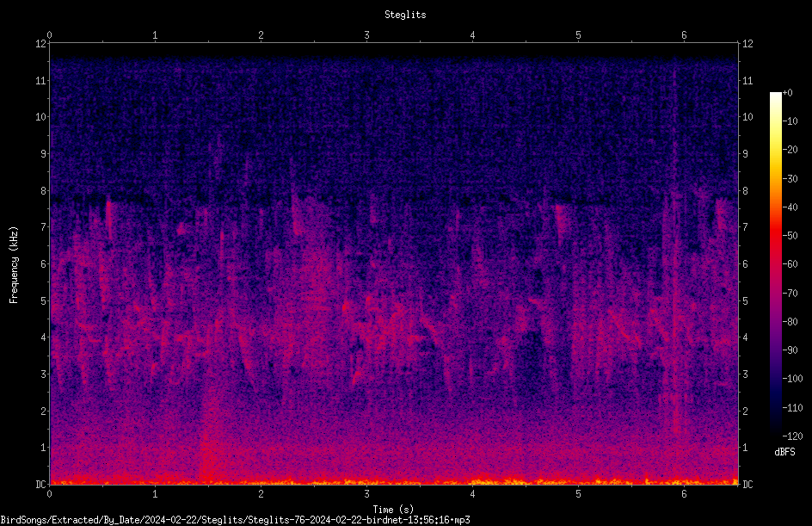Image resolution: width=812 pixels, height=526 pixels.
Task: Click the -120 value on dBFS scale
Action: [x=792, y=436]
